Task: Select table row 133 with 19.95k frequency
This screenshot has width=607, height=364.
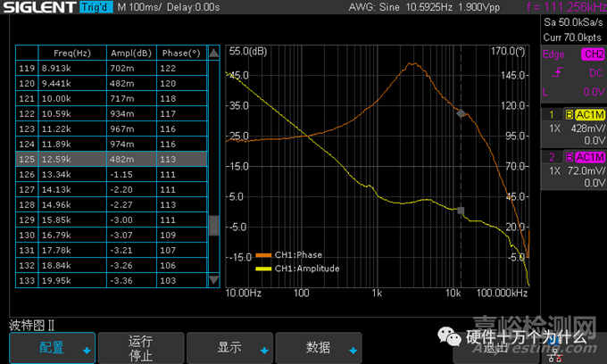Action: 112,280
